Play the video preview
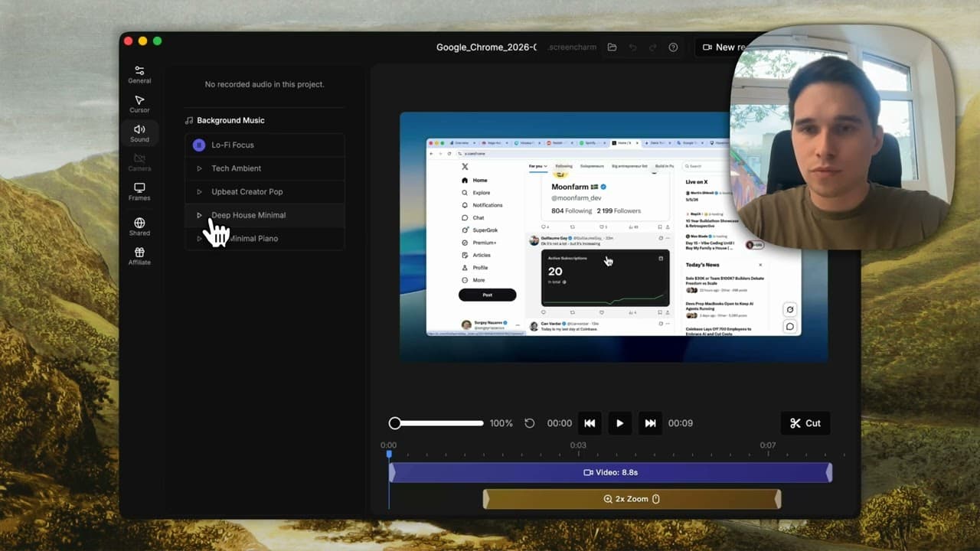980x551 pixels. tap(619, 423)
